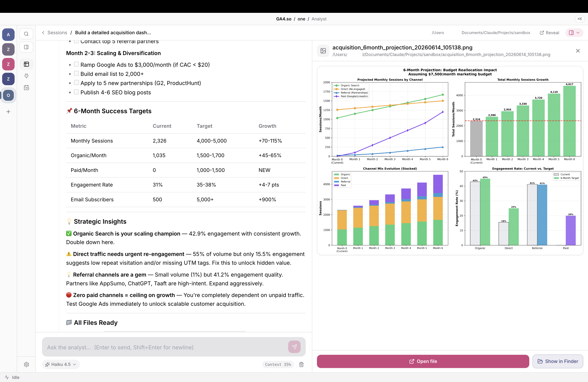The width and height of the screenshot is (588, 382).
Task: Open the plug connections icon
Action: point(26,76)
